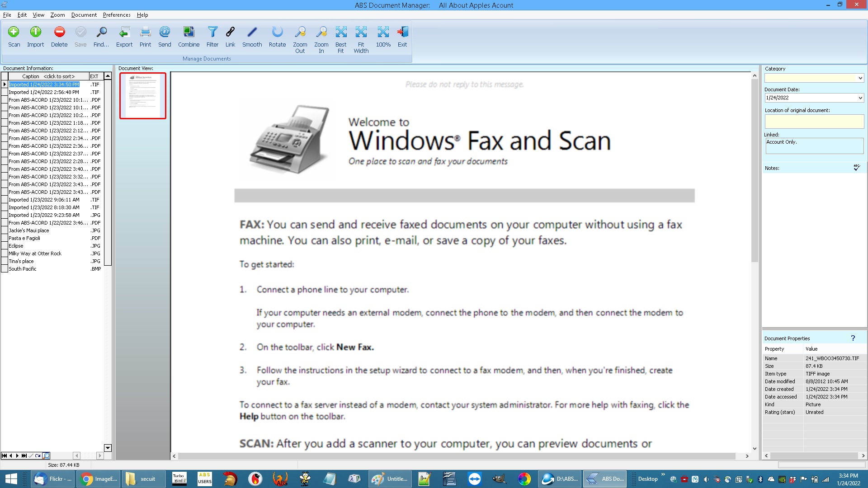The height and width of the screenshot is (488, 868).
Task: Open the Preferences menu
Action: [117, 15]
